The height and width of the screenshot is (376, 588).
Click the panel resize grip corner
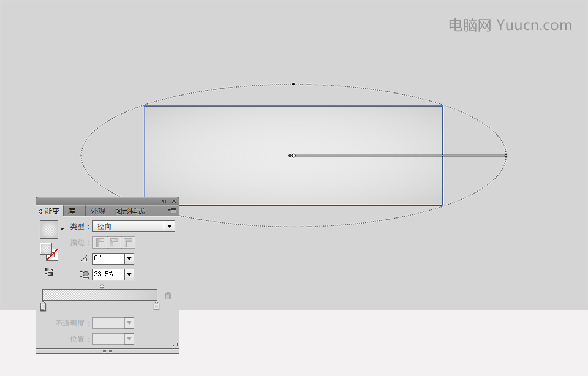tap(175, 345)
